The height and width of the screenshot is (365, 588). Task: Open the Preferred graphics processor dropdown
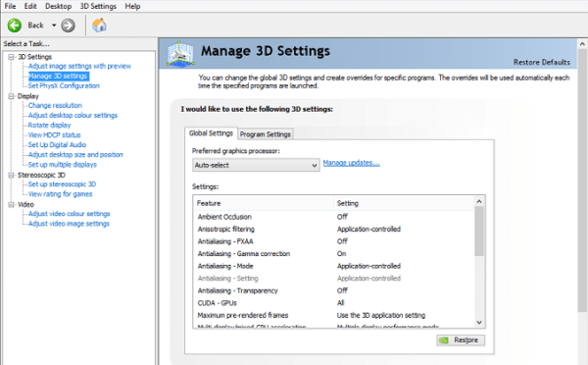coord(256,165)
